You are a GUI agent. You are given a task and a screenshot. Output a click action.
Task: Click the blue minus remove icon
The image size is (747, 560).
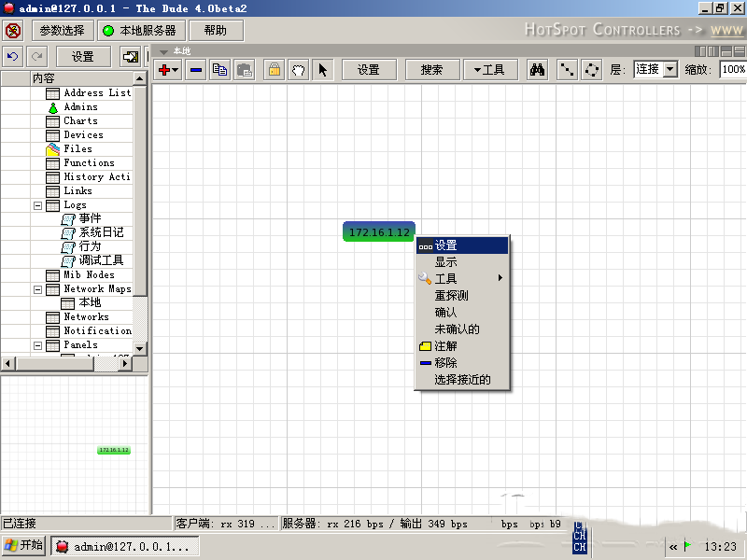[196, 70]
